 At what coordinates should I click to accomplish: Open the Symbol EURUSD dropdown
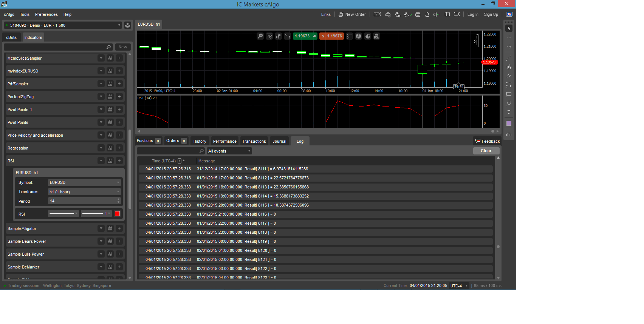pyautogui.click(x=84, y=182)
